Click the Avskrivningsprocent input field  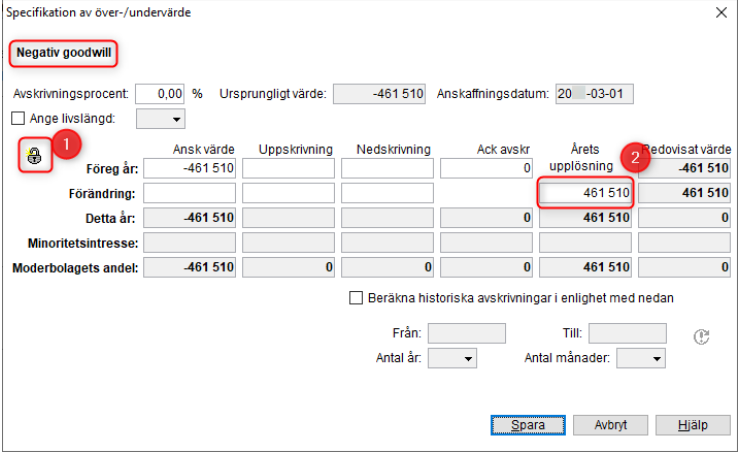tap(160, 94)
